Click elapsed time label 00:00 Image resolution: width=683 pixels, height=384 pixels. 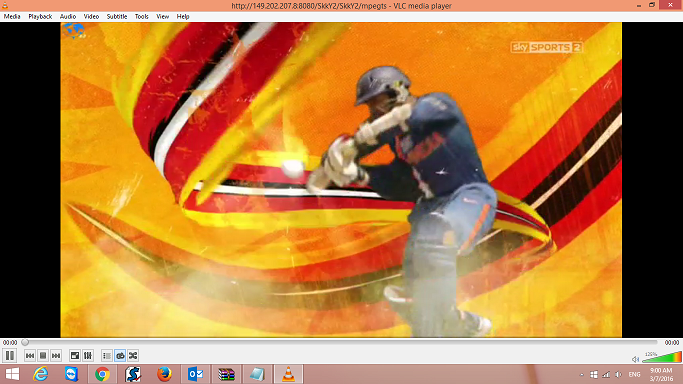(10, 343)
